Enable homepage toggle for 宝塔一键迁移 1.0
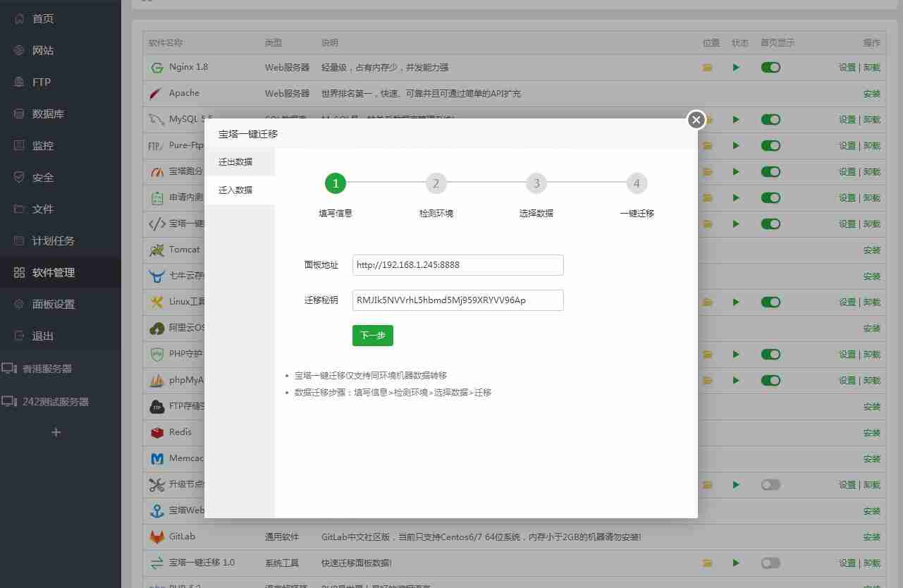Screen dimensions: 903x588 pyautogui.click(x=770, y=563)
